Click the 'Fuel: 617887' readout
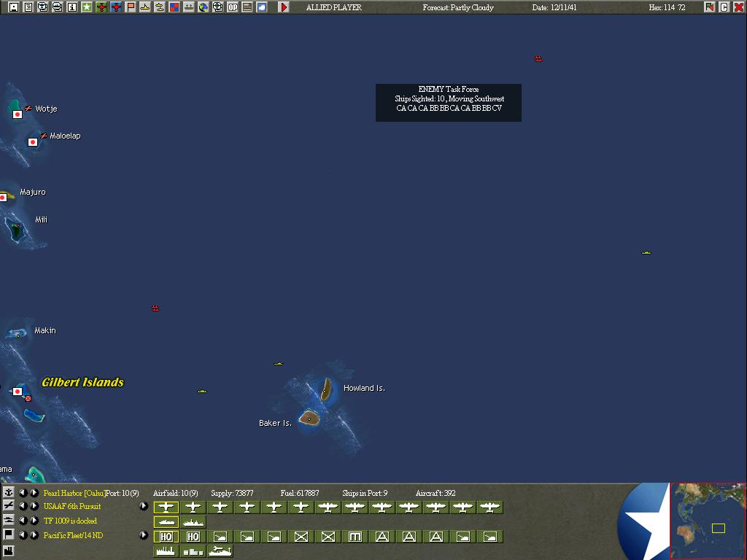747x560 pixels. (300, 493)
